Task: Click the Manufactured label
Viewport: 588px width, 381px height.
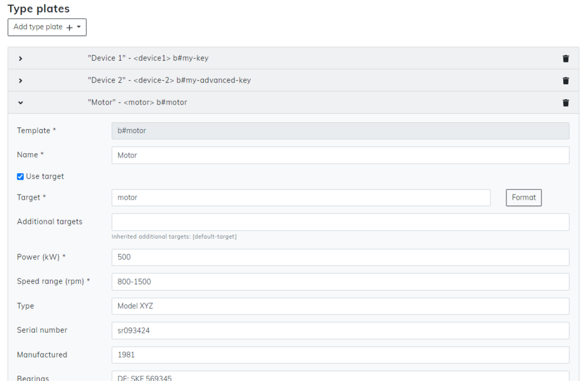Action: 42,355
